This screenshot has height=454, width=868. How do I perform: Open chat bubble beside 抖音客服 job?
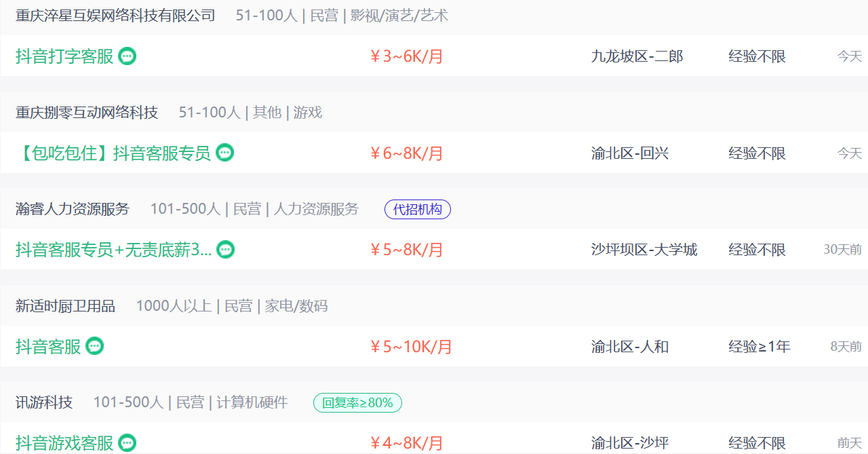pyautogui.click(x=95, y=346)
